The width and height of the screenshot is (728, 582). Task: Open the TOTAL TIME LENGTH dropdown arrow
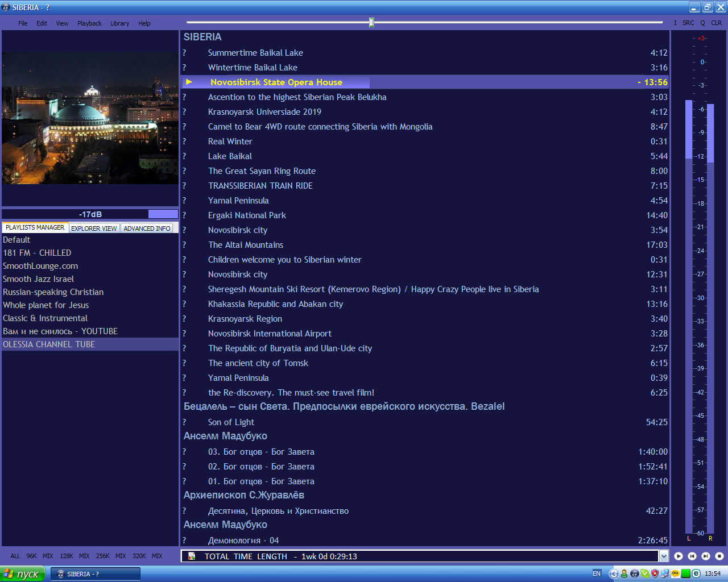663,556
